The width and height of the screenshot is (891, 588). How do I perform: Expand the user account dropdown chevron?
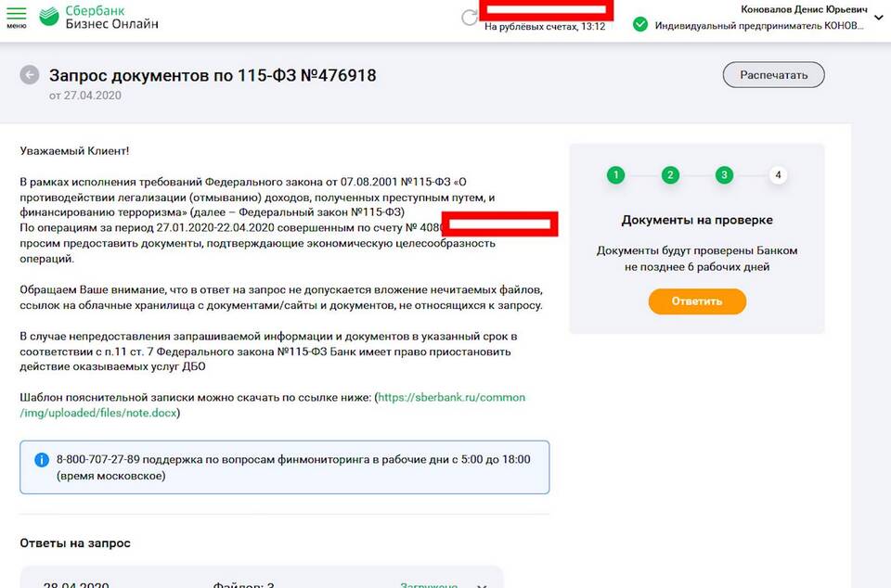879,18
